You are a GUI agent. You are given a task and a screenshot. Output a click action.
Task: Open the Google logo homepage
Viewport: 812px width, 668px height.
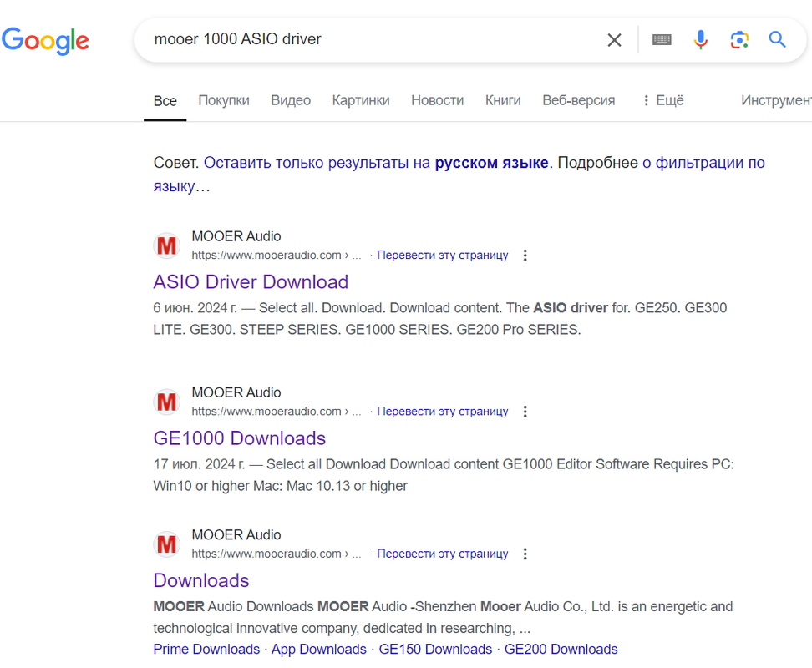(45, 40)
